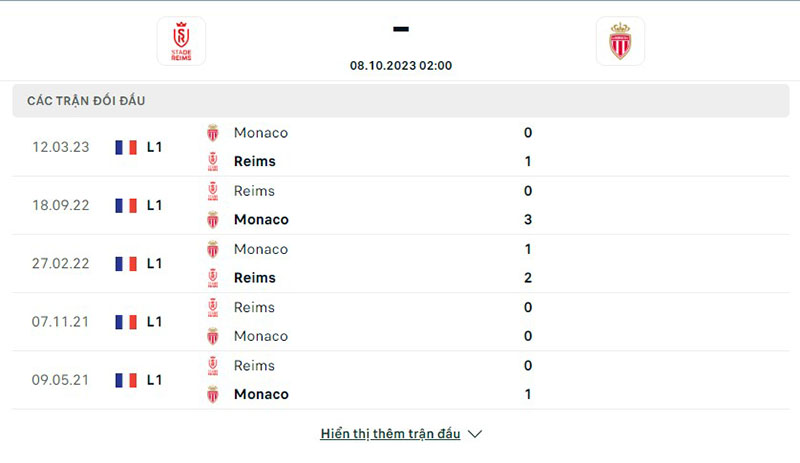Click the 09.05.21 match date
The height and width of the screenshot is (463, 800).
(x=60, y=380)
